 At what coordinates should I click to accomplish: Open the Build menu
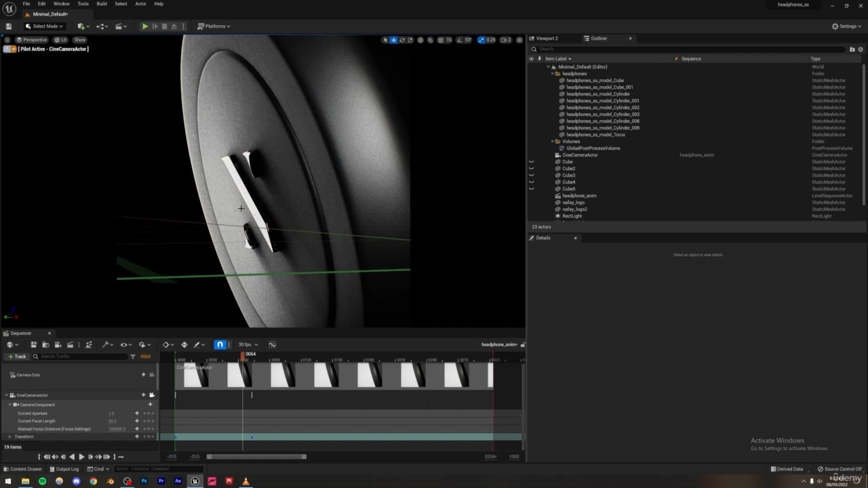[x=102, y=4]
